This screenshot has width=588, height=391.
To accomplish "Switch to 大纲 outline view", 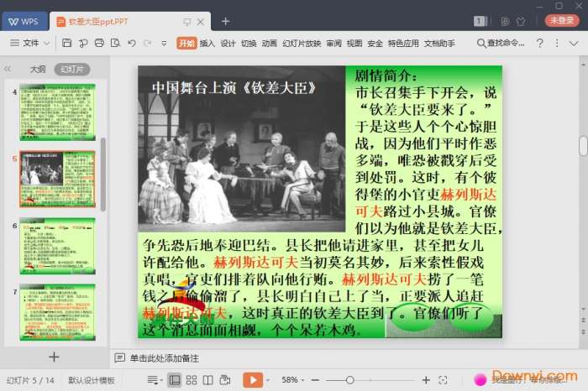I will pyautogui.click(x=38, y=70).
